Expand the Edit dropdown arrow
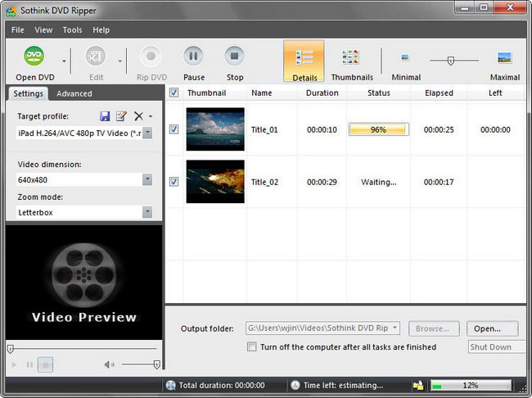This screenshot has width=532, height=398. [119, 61]
